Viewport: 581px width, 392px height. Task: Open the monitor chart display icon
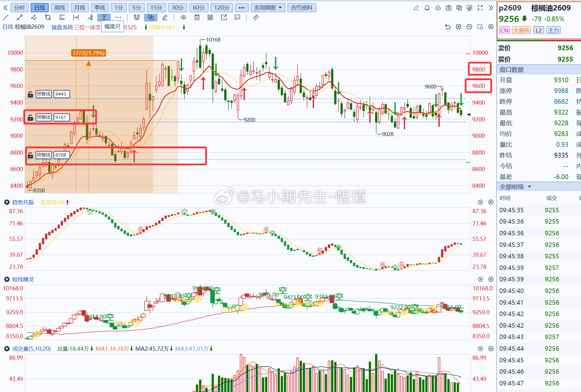pyautogui.click(x=469, y=8)
